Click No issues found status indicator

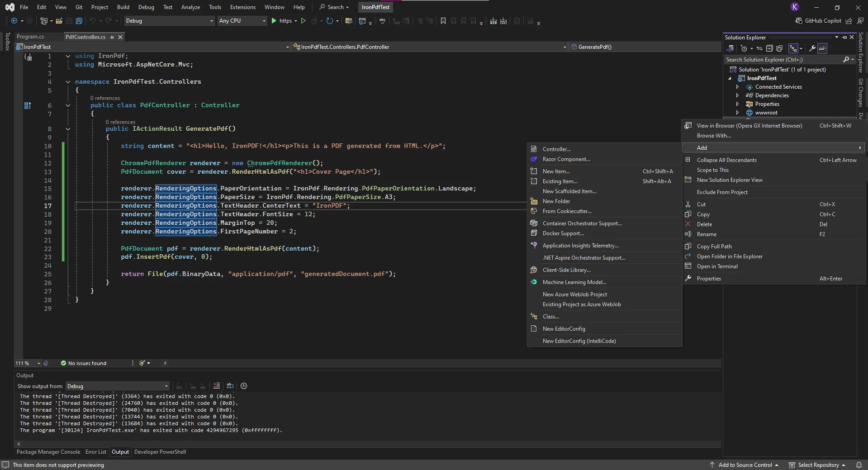(84, 363)
